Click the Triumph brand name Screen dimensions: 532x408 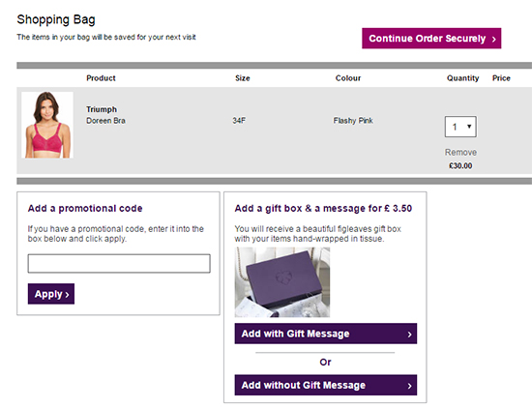102,109
